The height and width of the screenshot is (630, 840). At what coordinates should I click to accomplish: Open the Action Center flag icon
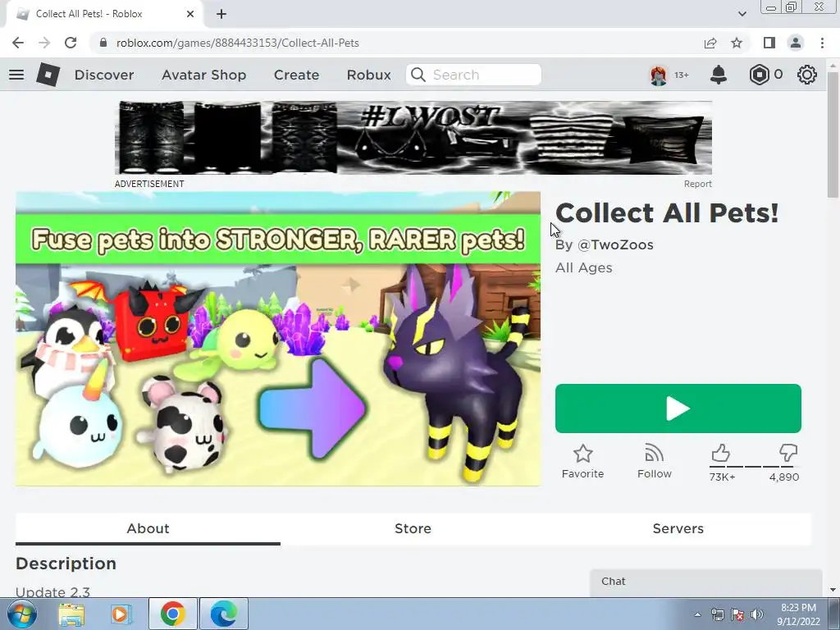pos(737,614)
